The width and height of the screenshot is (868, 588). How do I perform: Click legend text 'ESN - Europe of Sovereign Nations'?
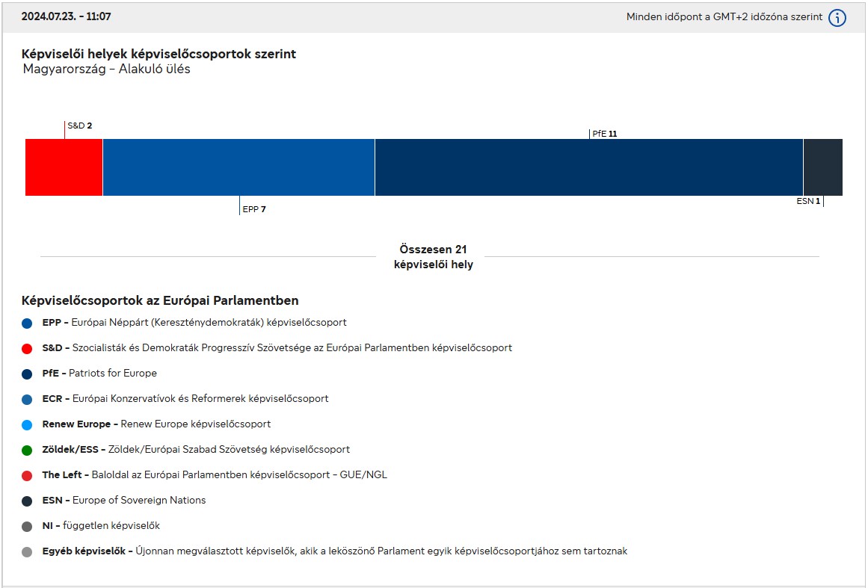click(124, 500)
